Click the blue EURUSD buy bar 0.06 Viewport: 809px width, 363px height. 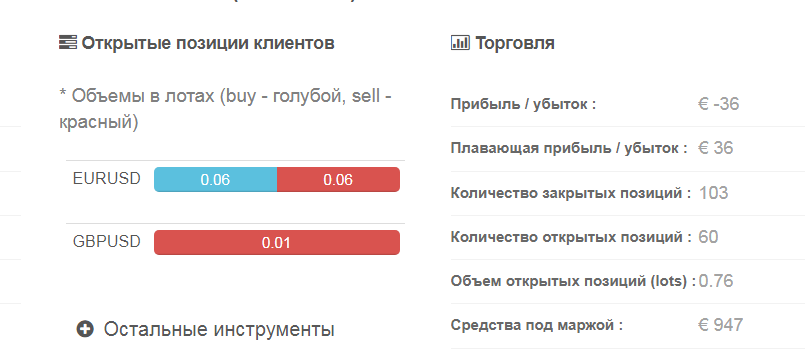tap(216, 179)
